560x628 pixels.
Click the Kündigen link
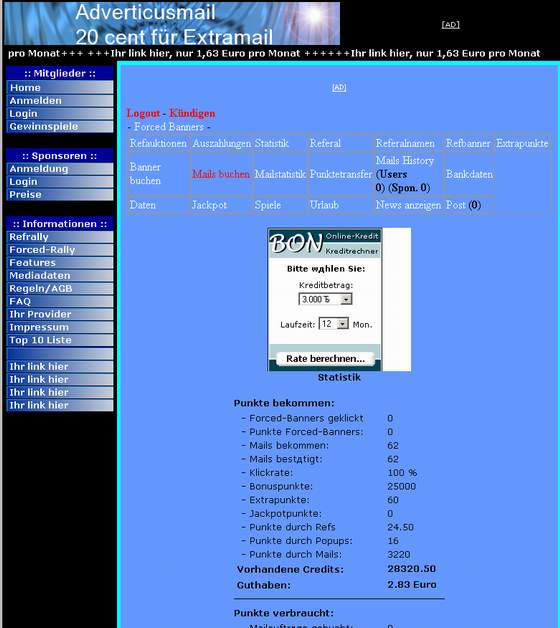pyautogui.click(x=192, y=113)
